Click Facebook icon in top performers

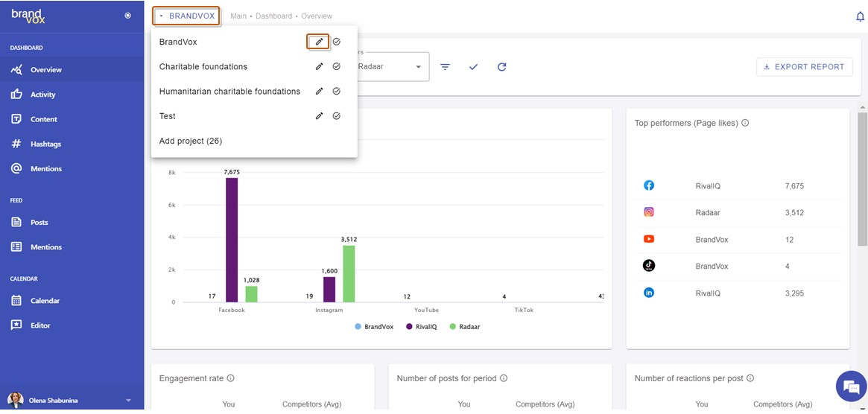click(649, 185)
